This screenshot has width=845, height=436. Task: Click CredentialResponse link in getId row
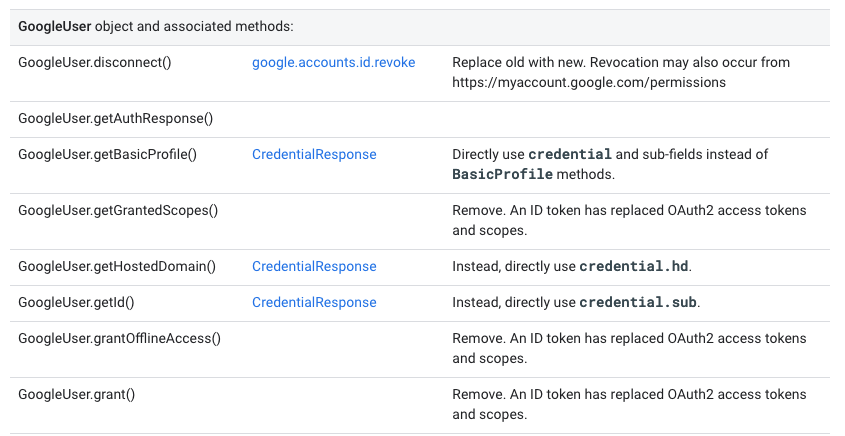[314, 302]
